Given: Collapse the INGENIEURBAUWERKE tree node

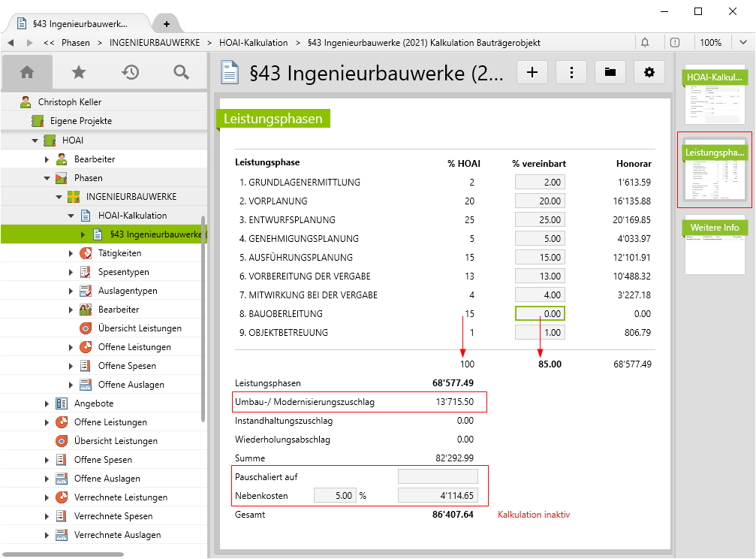Looking at the screenshot, I should [x=59, y=197].
